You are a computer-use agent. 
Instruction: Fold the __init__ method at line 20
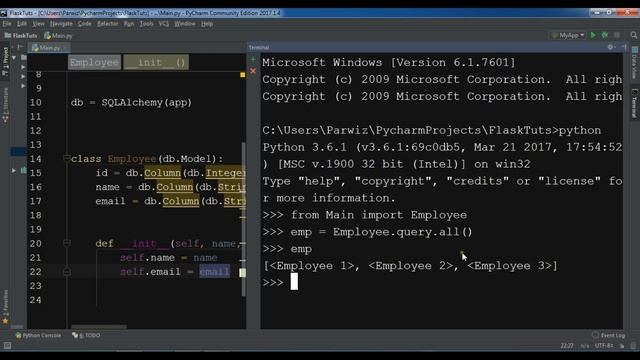click(67, 243)
